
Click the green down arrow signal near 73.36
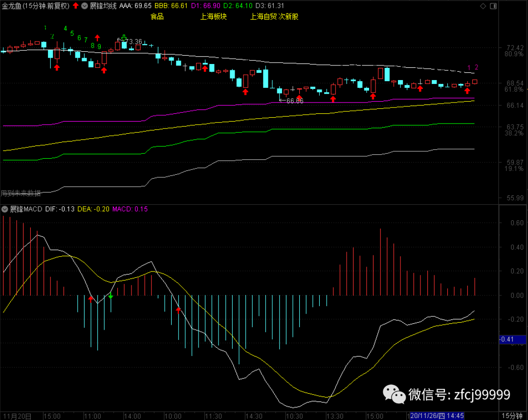click(x=124, y=37)
